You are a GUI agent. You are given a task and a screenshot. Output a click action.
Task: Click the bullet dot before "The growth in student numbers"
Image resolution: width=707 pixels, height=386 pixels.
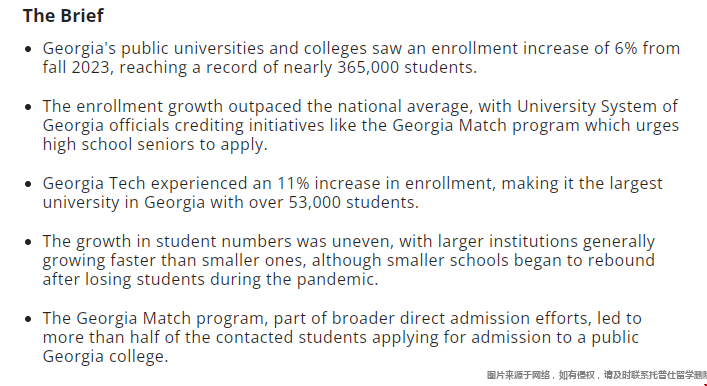28,242
